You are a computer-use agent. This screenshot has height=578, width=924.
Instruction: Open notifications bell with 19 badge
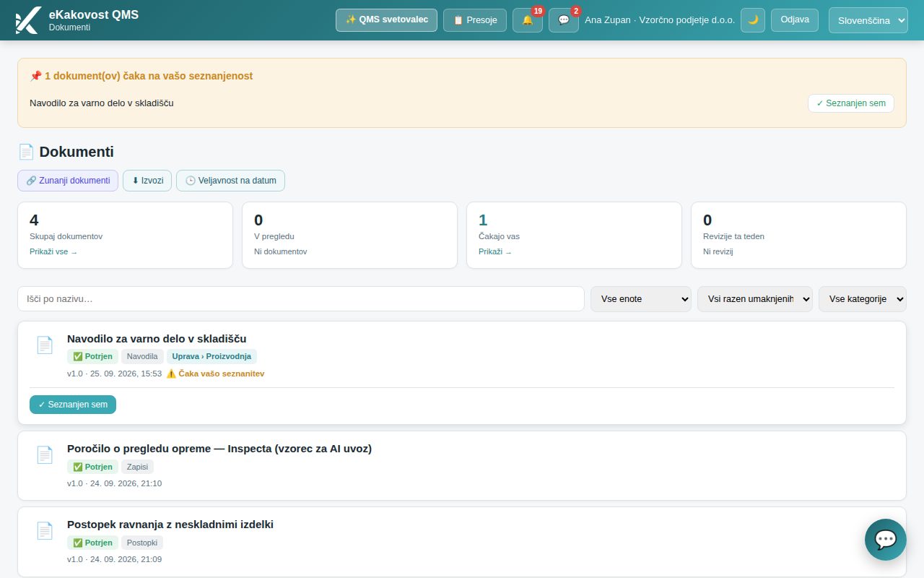528,20
